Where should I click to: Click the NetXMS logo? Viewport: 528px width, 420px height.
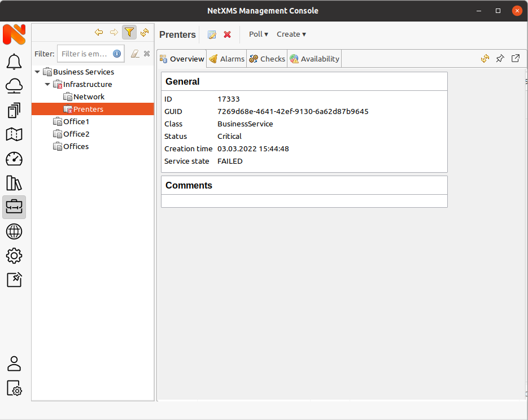[x=14, y=34]
